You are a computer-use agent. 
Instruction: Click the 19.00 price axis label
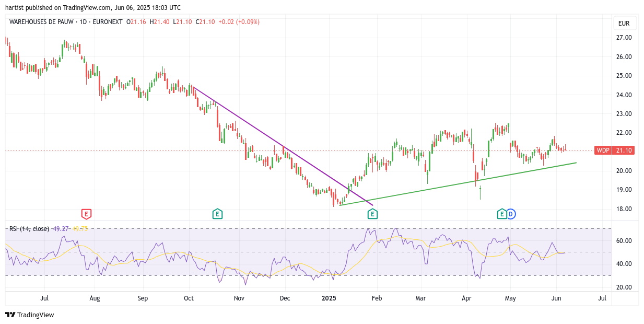624,190
